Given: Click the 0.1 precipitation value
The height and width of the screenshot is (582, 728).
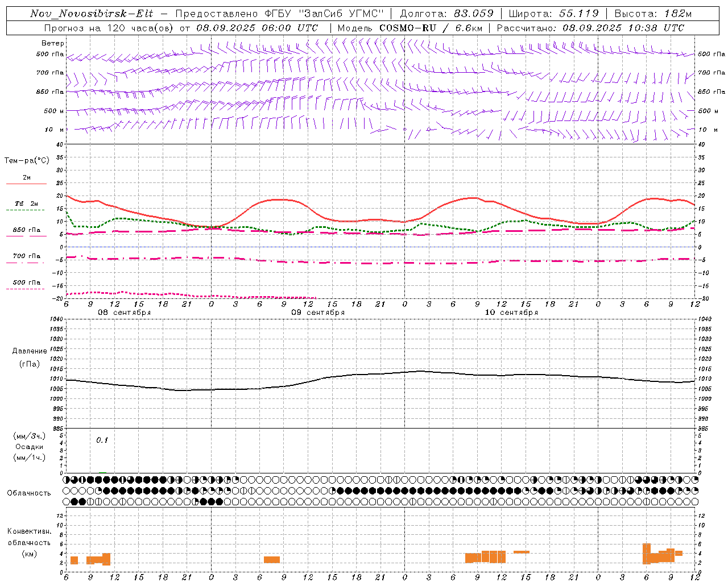Looking at the screenshot, I should [x=102, y=440].
